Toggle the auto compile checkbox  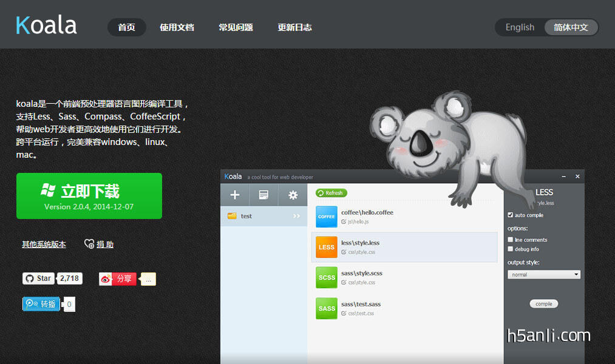511,215
